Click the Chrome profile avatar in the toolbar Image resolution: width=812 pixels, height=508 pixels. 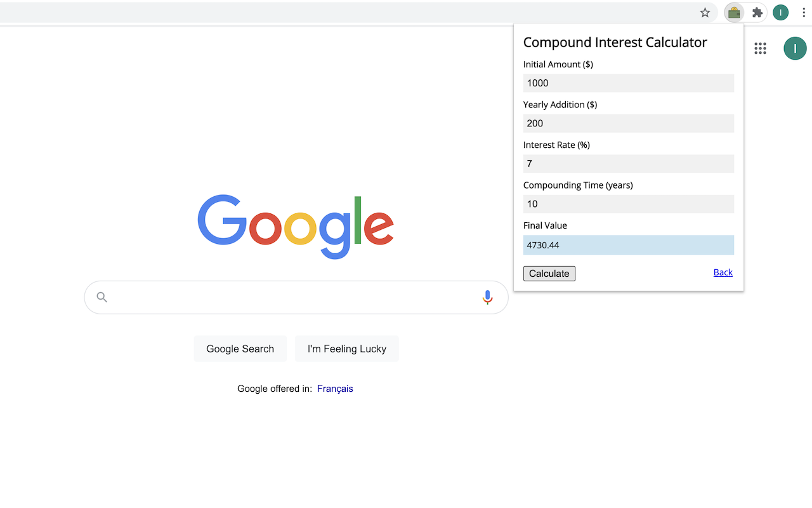[x=780, y=12]
